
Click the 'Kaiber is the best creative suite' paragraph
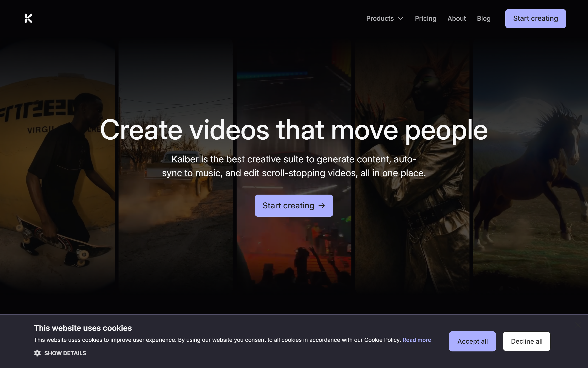[294, 166]
